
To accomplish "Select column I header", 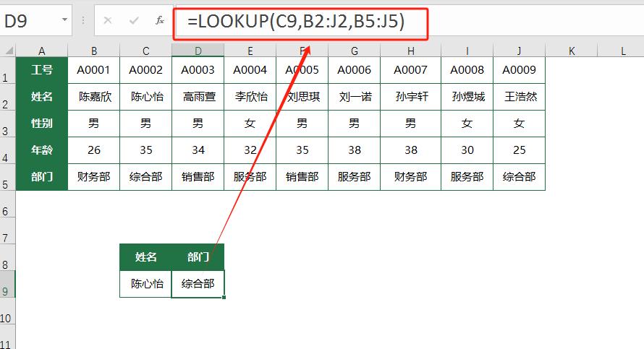I will pos(467,51).
